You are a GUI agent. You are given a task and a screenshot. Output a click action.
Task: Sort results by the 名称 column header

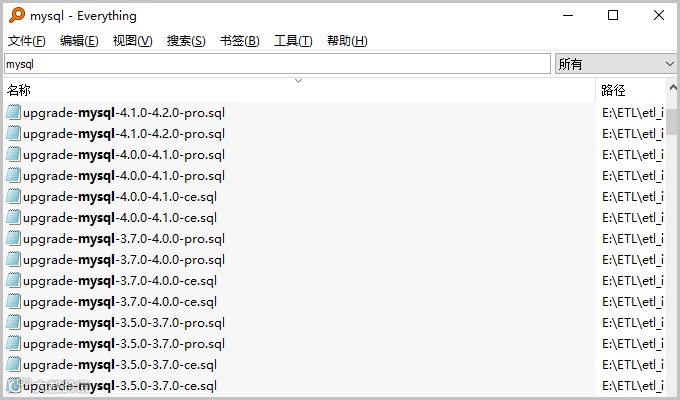pyautogui.click(x=299, y=90)
